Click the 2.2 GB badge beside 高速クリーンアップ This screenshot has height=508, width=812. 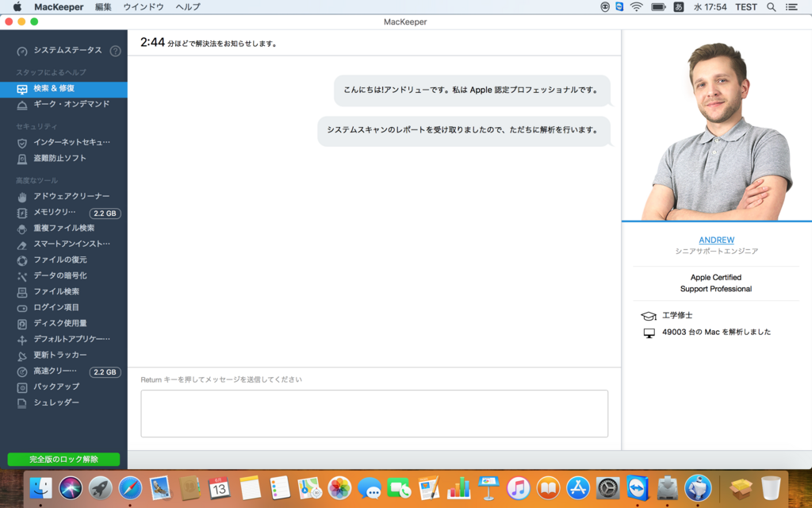tap(105, 372)
